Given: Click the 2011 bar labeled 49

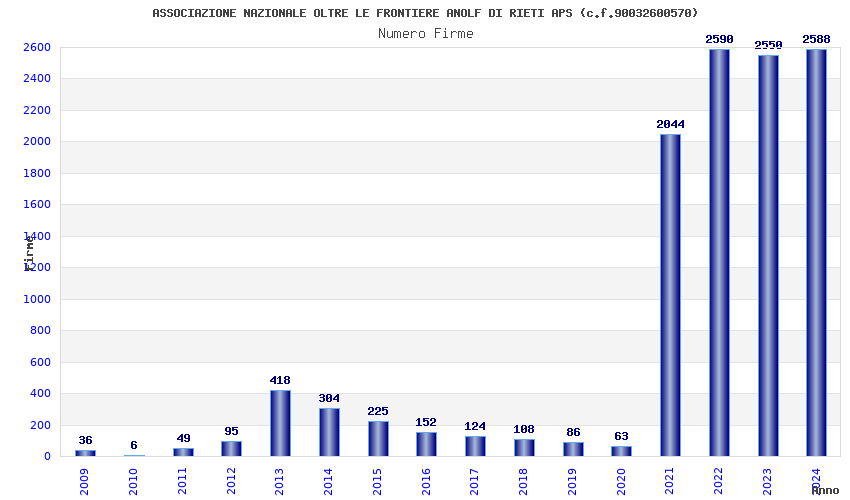Looking at the screenshot, I should click(x=183, y=452).
